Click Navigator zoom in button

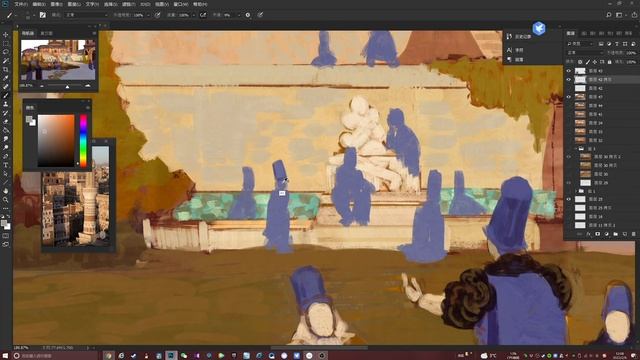(88, 86)
